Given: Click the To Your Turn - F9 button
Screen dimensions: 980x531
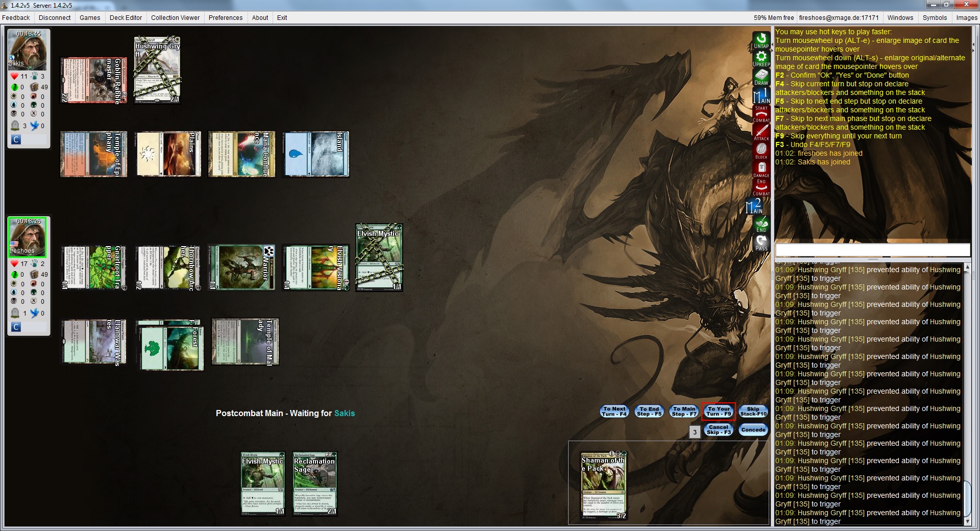Looking at the screenshot, I should (719, 412).
